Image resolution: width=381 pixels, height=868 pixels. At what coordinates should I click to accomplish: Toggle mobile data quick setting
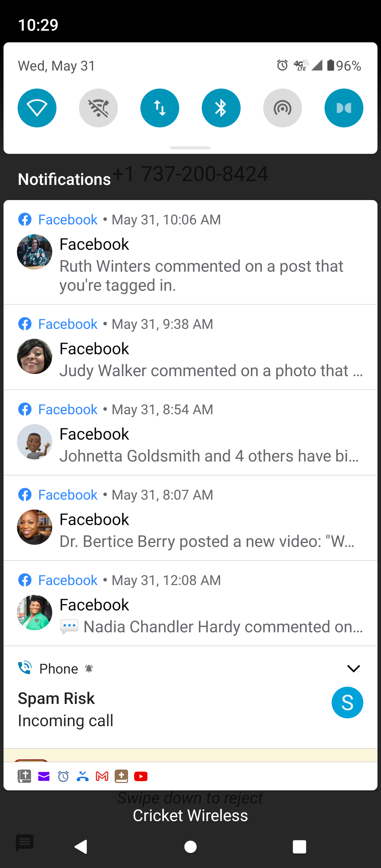[x=160, y=108]
